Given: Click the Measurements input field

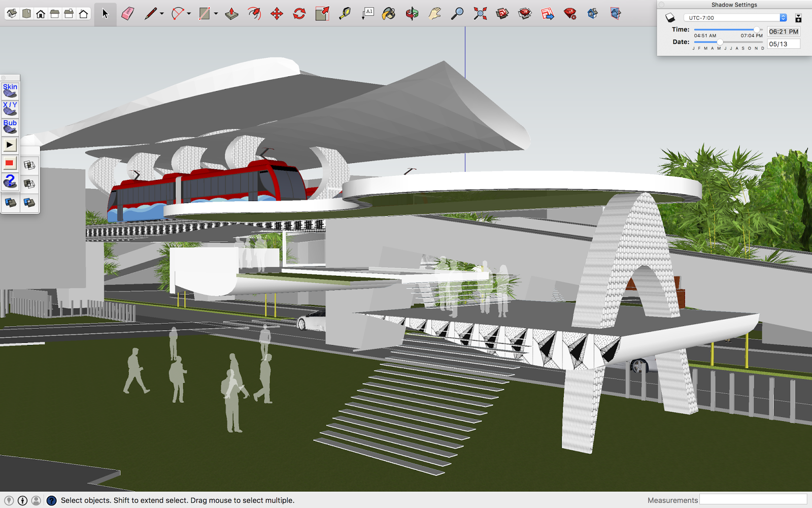Looking at the screenshot, I should click(x=753, y=500).
